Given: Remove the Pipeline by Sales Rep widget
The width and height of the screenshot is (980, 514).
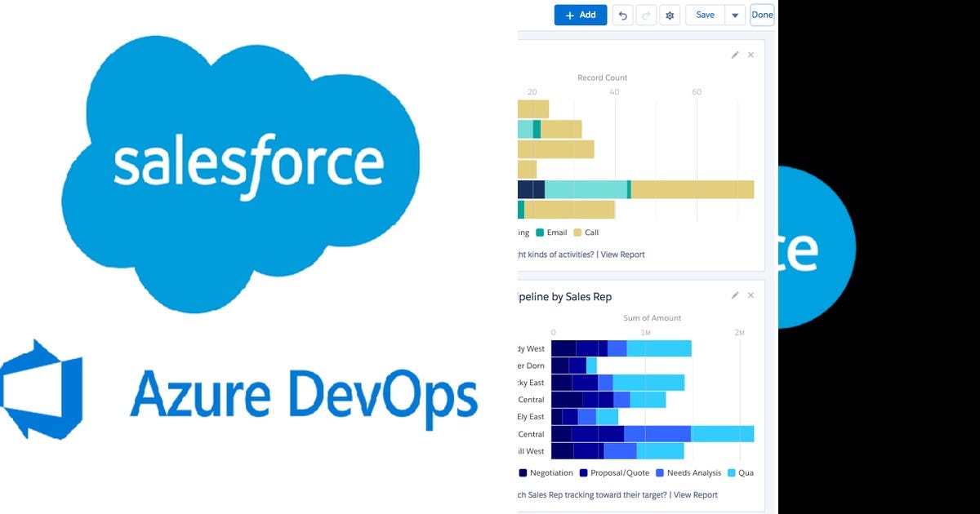Looking at the screenshot, I should [751, 295].
